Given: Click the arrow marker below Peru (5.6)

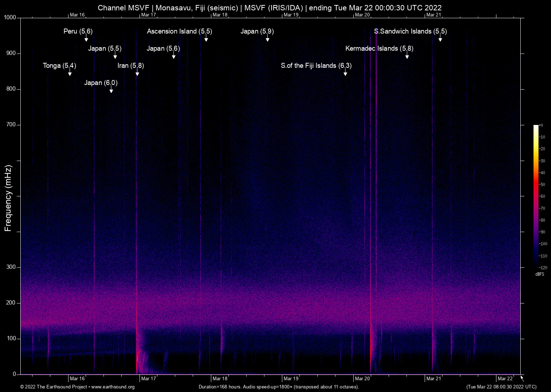Looking at the screenshot, I should point(86,39).
